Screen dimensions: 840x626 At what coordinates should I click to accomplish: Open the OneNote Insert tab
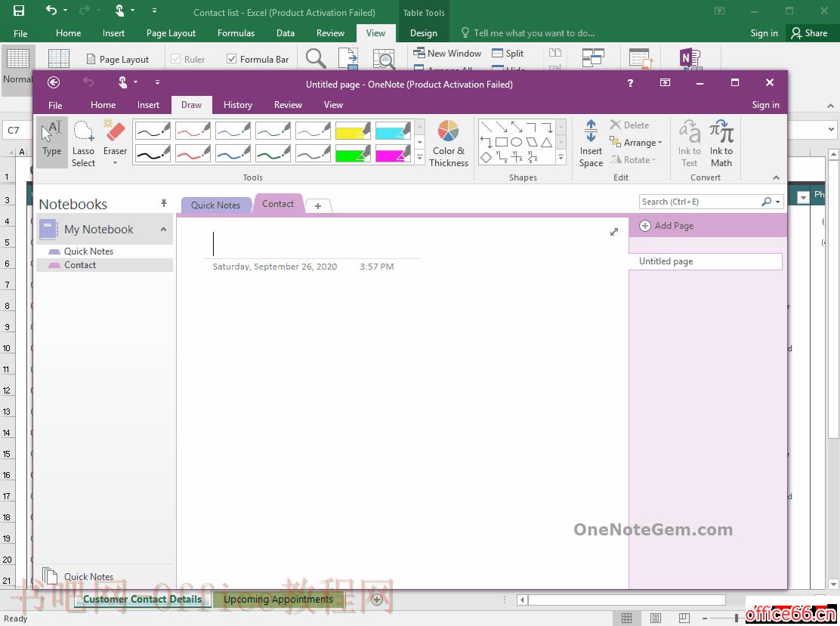[148, 105]
